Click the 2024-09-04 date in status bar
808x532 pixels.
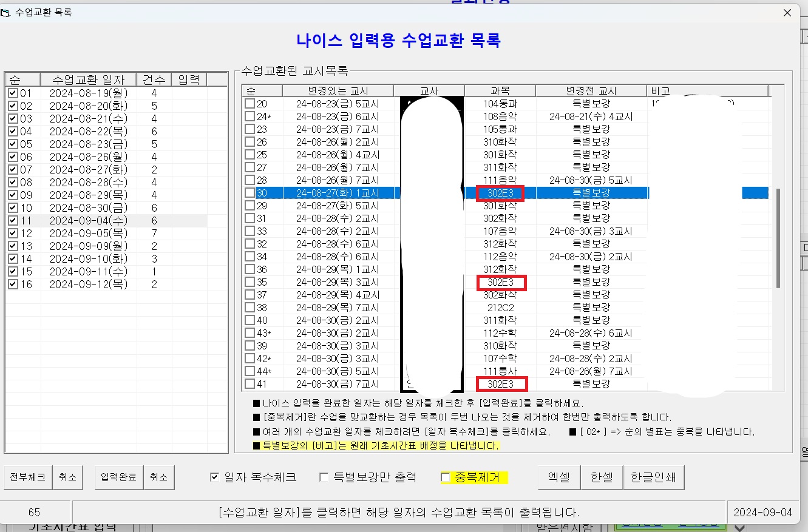coord(762,513)
